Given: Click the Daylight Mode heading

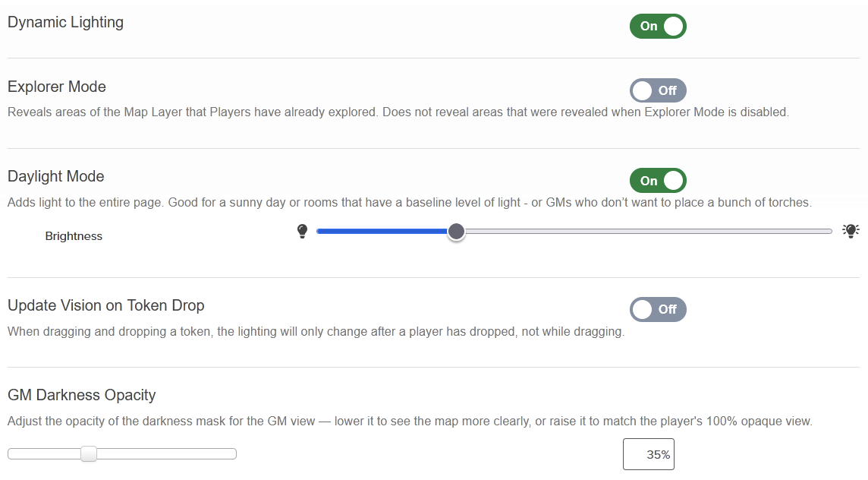Looking at the screenshot, I should coord(56,176).
